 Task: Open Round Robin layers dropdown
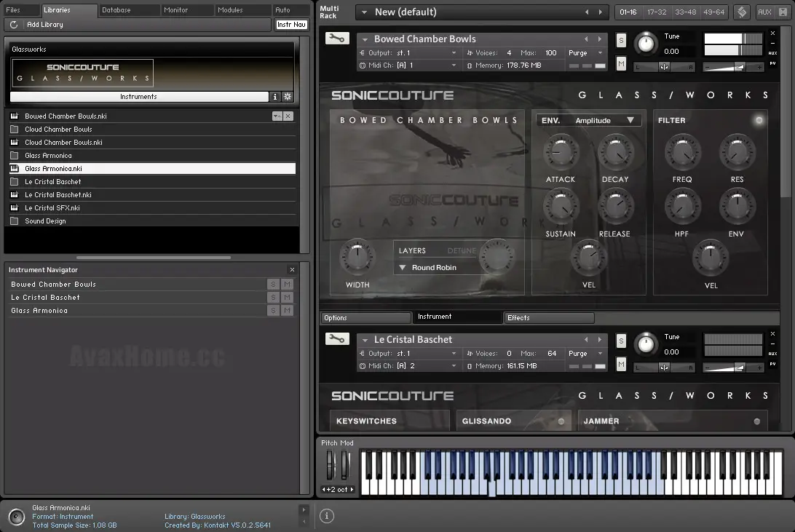(x=402, y=267)
